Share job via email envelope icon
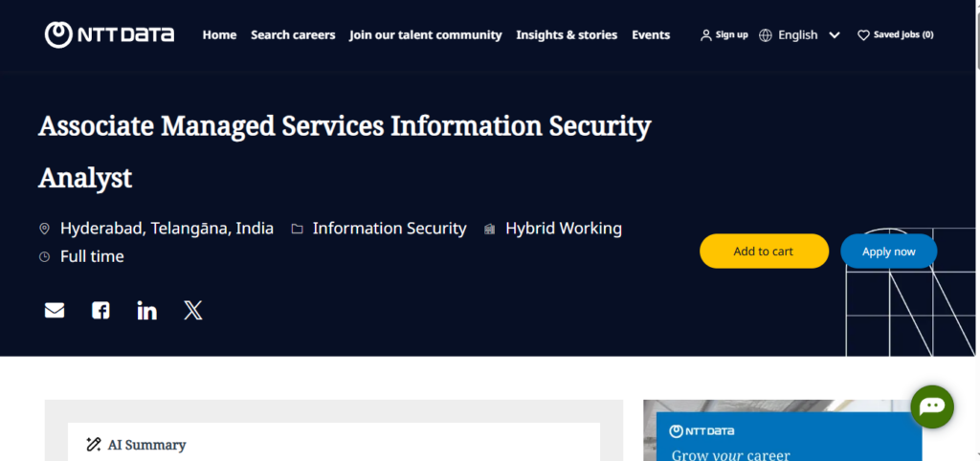 [x=55, y=311]
